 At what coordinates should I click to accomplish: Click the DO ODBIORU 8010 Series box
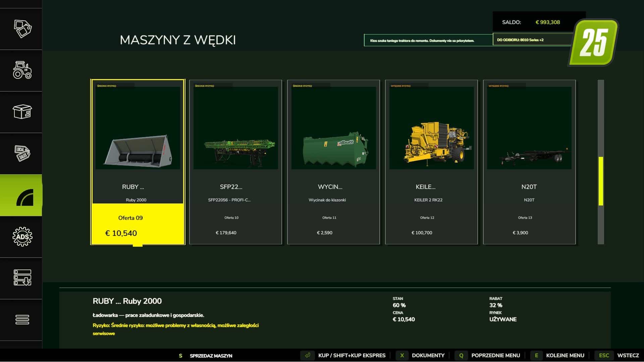[x=533, y=40]
